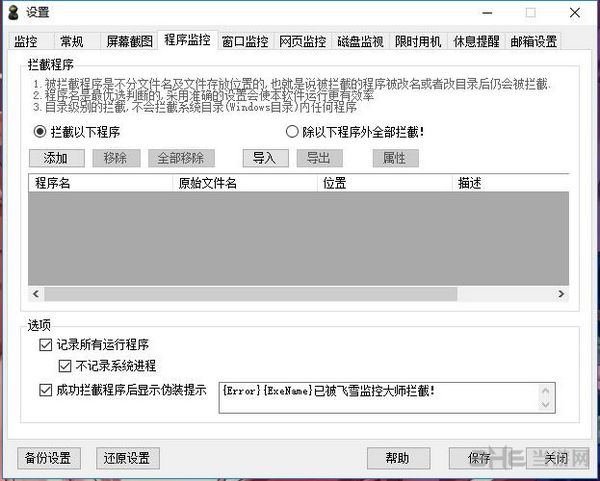Select 拦截以下程序 radio option
The image size is (600, 481).
click(x=77, y=132)
